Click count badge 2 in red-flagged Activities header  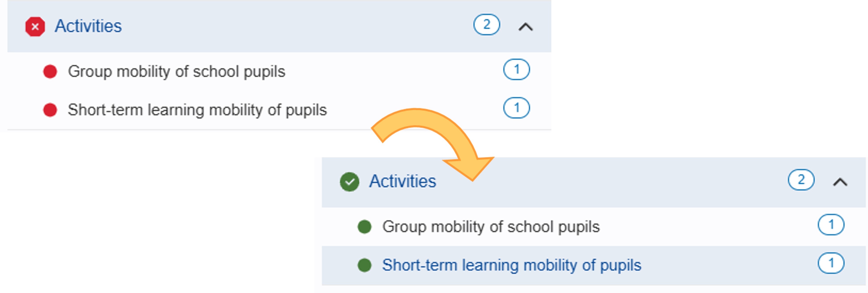[x=486, y=25]
